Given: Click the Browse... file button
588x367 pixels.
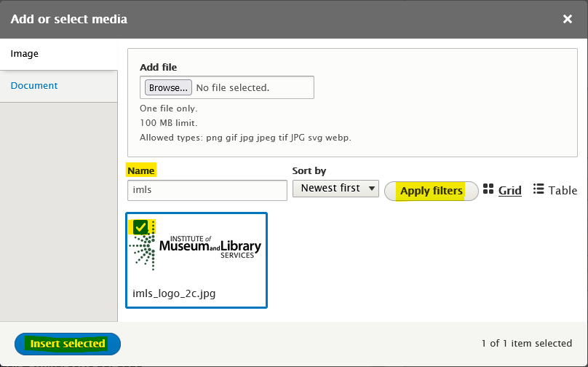Looking at the screenshot, I should click(168, 87).
